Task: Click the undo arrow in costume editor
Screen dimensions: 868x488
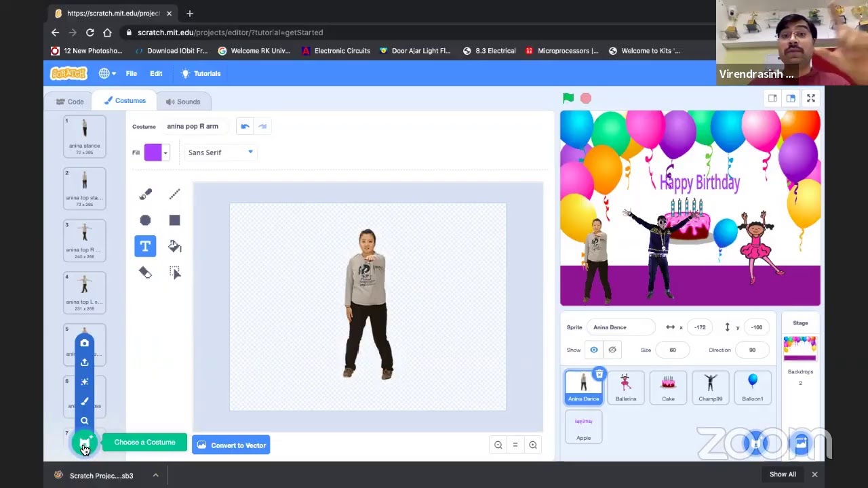Action: click(x=245, y=126)
